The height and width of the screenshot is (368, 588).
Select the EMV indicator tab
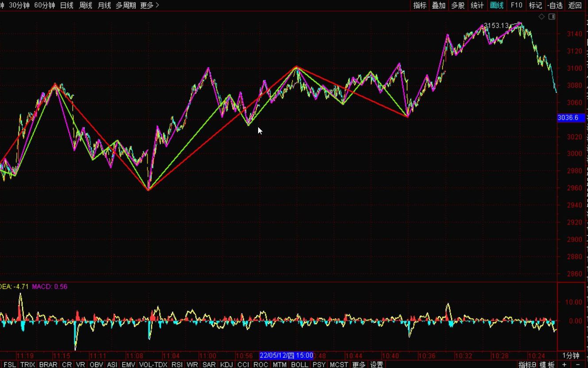128,364
